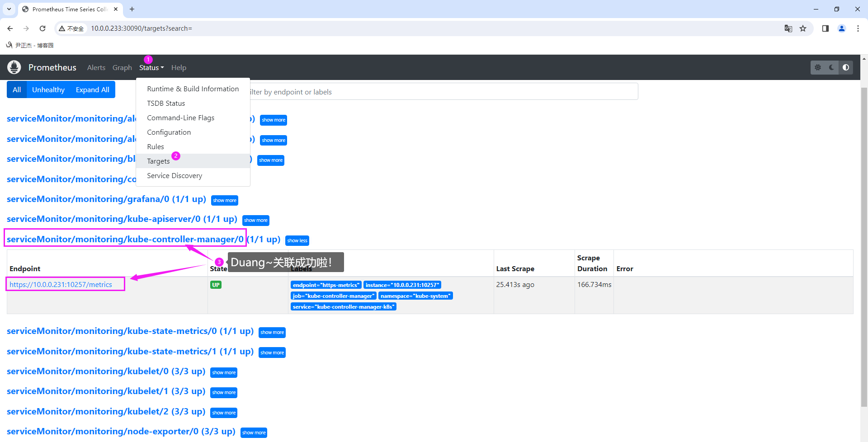
Task: Bookmark the page with the star icon
Action: pos(803,28)
